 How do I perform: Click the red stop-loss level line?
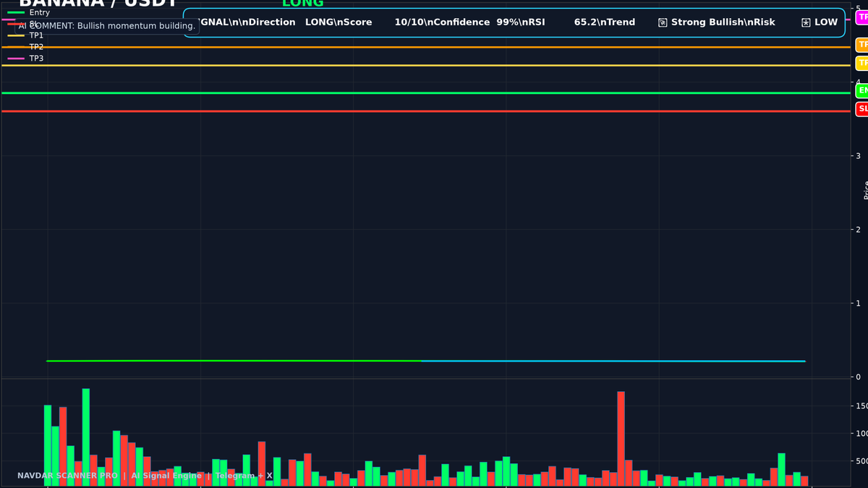pyautogui.click(x=425, y=111)
